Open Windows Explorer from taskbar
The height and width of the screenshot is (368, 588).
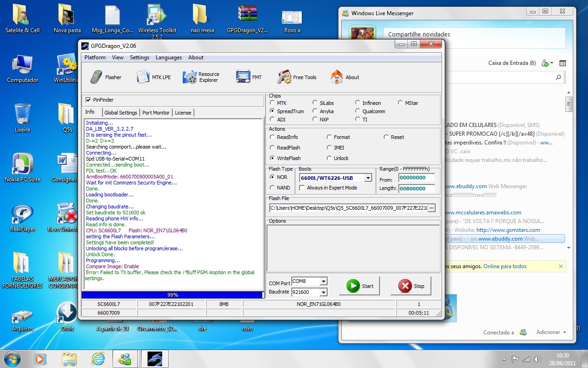pos(69,358)
